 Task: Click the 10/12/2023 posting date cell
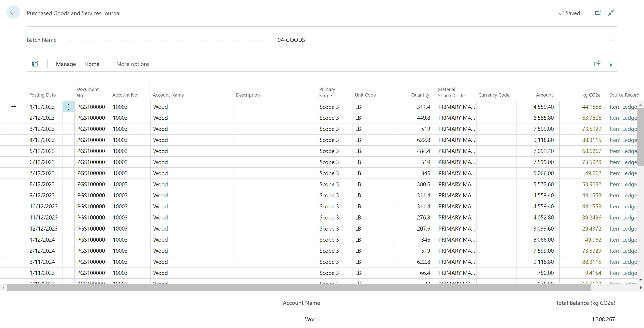[x=45, y=206]
